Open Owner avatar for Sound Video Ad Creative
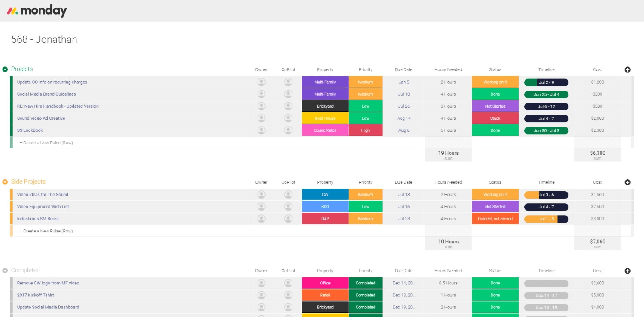 tap(261, 118)
